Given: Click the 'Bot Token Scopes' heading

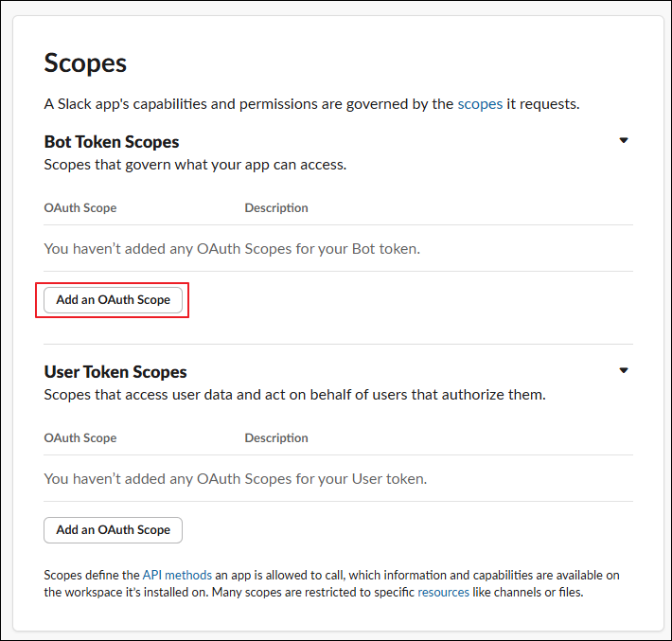Looking at the screenshot, I should tap(112, 142).
